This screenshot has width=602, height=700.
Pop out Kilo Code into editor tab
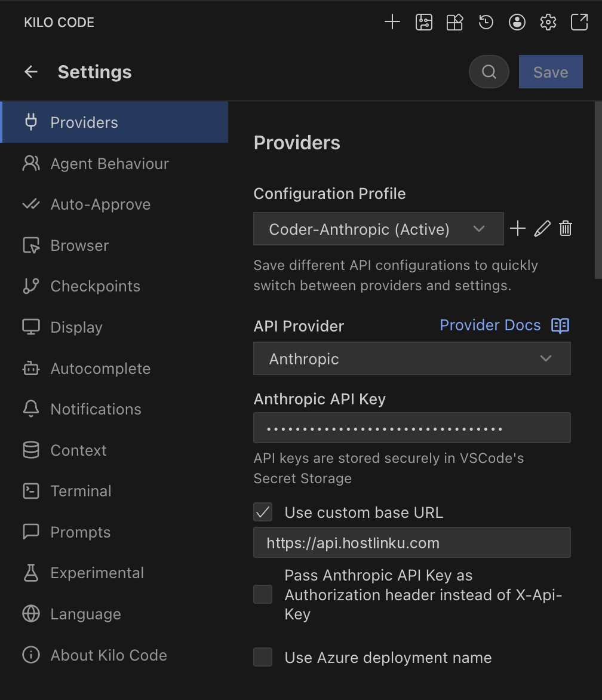point(579,22)
